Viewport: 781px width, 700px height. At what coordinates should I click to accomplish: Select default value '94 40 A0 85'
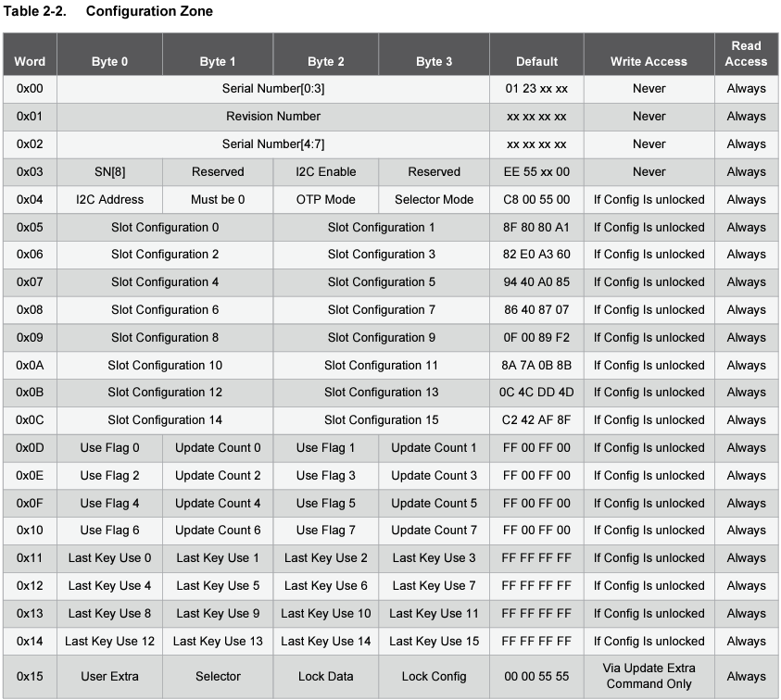536,282
